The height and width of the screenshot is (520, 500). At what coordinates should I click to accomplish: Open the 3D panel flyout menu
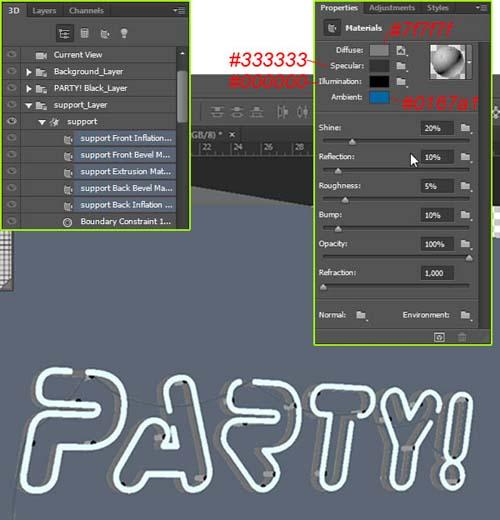179,11
